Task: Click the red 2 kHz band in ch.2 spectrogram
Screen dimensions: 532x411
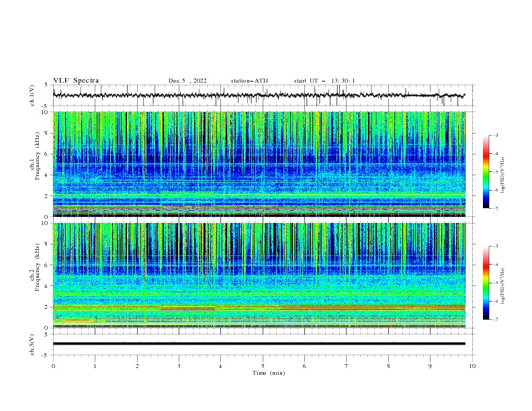Action: click(x=259, y=307)
